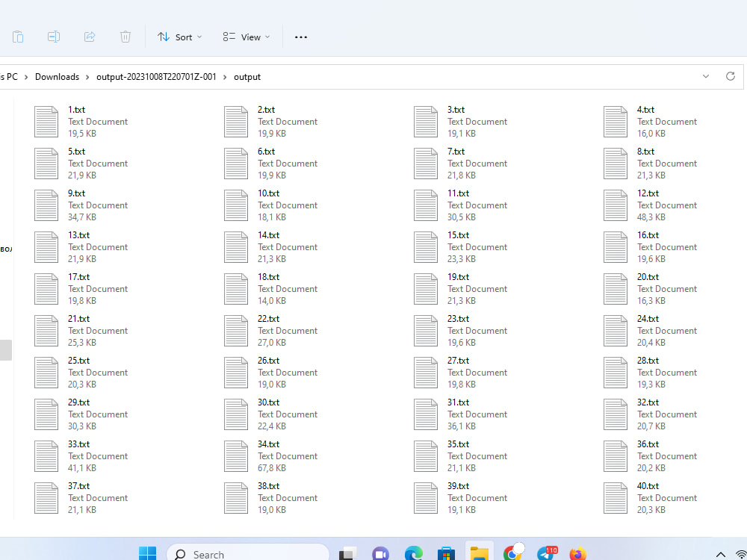Click the file name 35.txt
747x560 pixels.
tap(458, 445)
